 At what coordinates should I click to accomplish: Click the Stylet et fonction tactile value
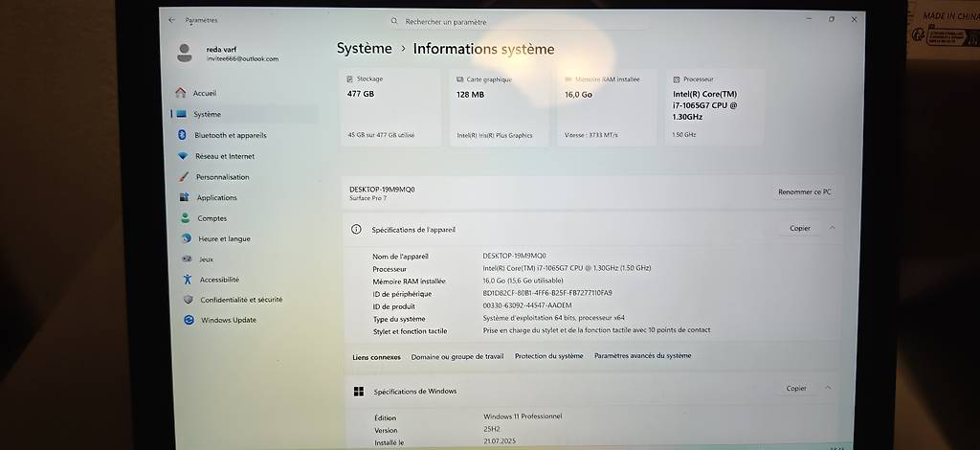596,330
